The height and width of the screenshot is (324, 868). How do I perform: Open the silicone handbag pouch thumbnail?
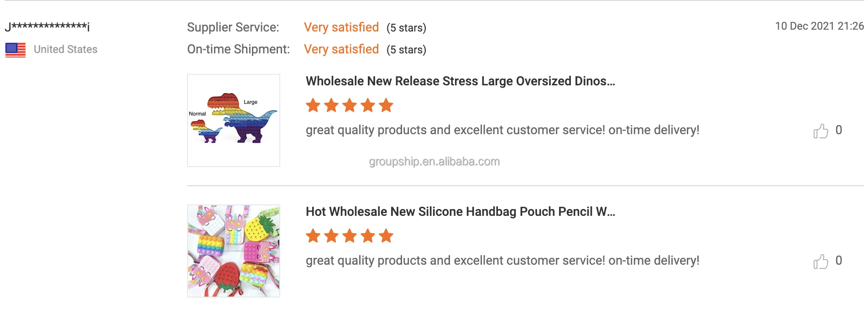pyautogui.click(x=234, y=251)
